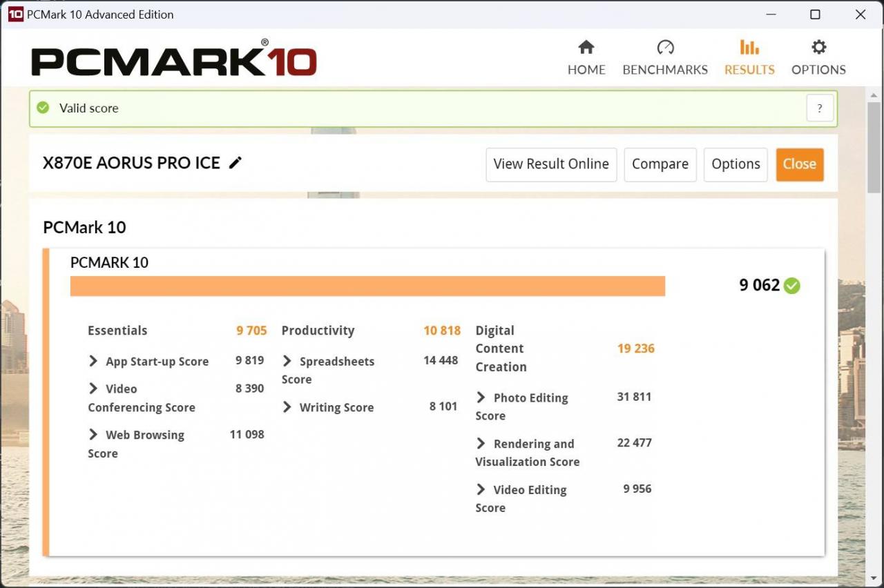Click the green check beside 9 062
The width and height of the screenshot is (884, 588).
792,286
